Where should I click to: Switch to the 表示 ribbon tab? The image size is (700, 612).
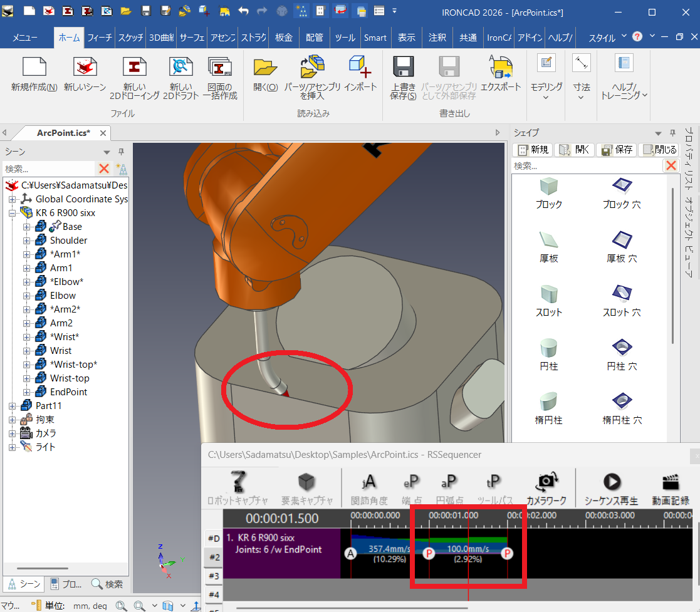pyautogui.click(x=406, y=38)
